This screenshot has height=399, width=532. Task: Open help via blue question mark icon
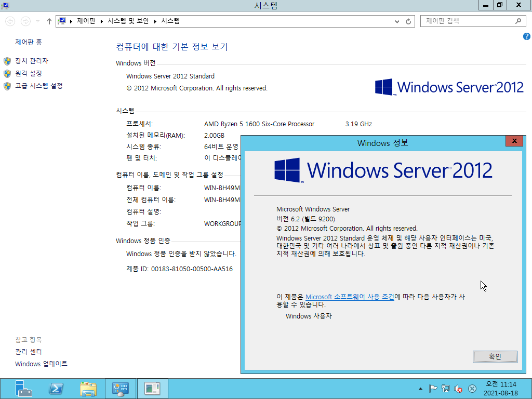pos(527,37)
